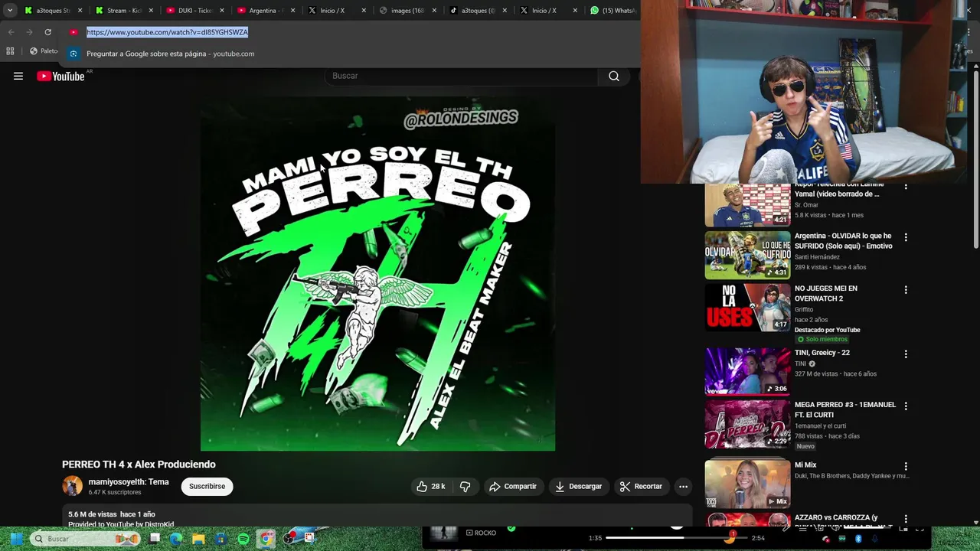Viewport: 980px width, 551px height.
Task: Open more actions three-dot menu under video
Action: click(683, 486)
